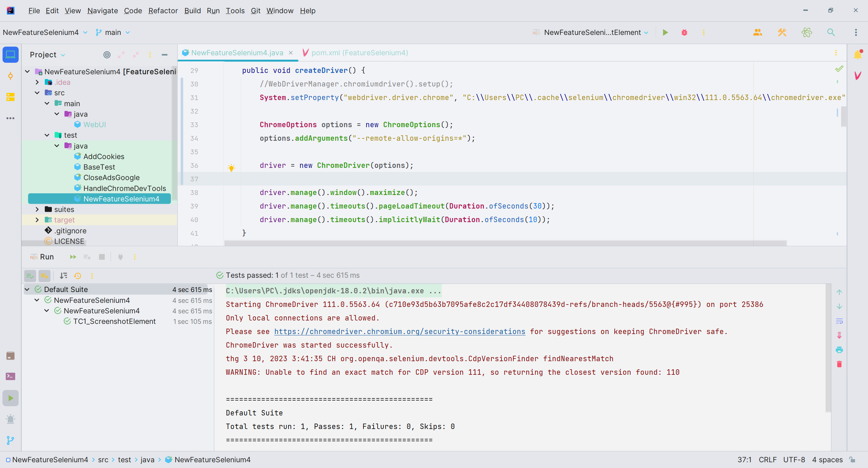Go to line via 37:1 indicator
This screenshot has width=868, height=468.
[745, 460]
